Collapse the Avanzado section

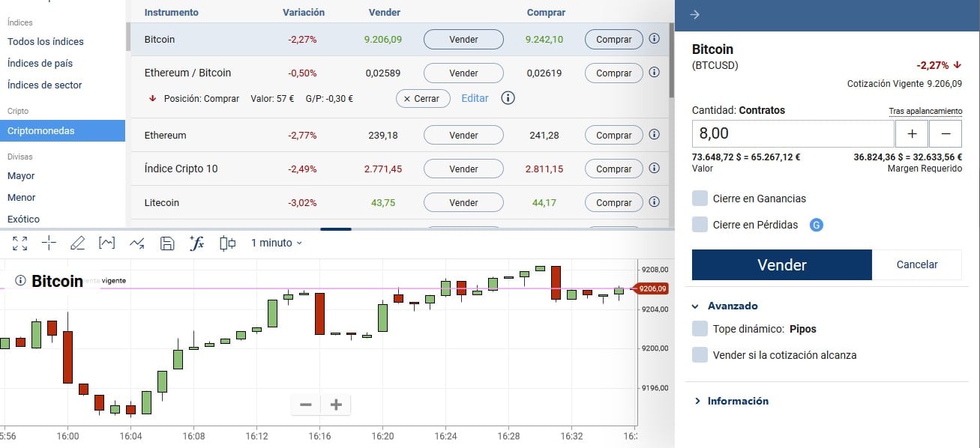(724, 306)
